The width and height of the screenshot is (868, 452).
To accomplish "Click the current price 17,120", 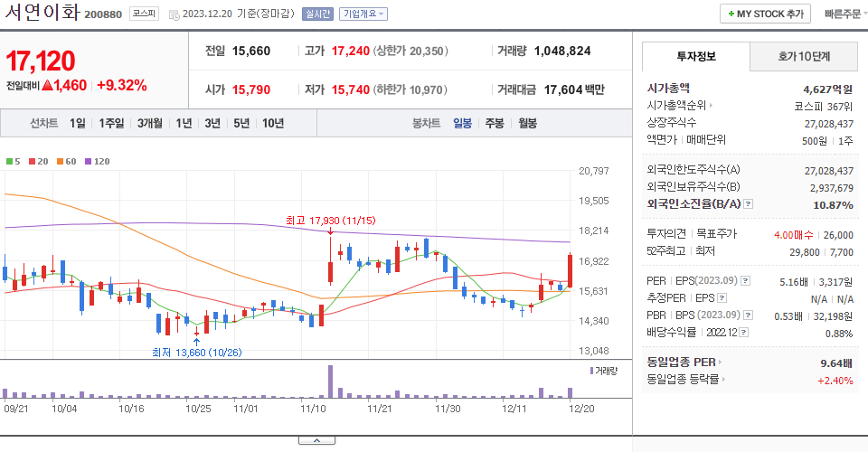I will [x=41, y=61].
